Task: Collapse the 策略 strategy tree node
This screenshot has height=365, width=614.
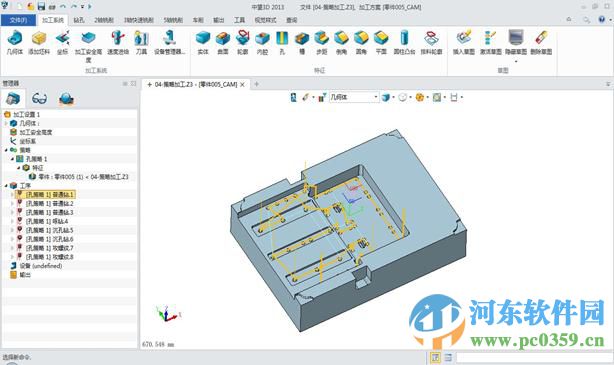Action: [x=6, y=150]
